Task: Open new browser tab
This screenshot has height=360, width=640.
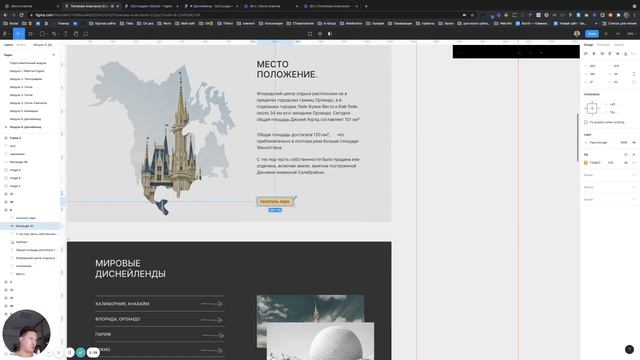Action: tap(366, 6)
